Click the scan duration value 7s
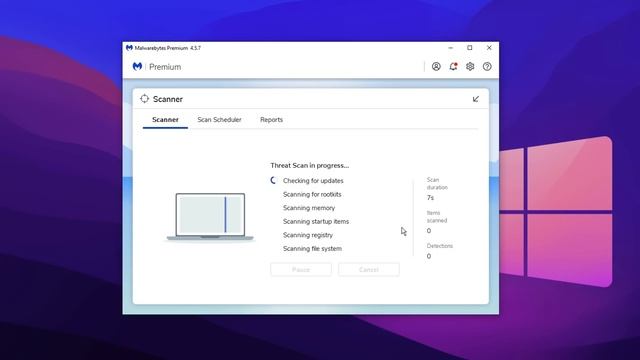 pyautogui.click(x=430, y=198)
